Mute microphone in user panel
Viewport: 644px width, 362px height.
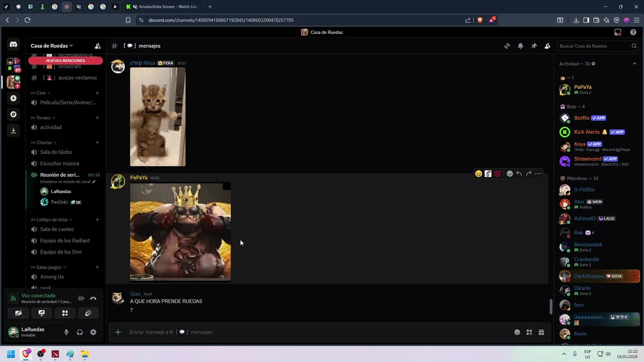tap(66, 332)
